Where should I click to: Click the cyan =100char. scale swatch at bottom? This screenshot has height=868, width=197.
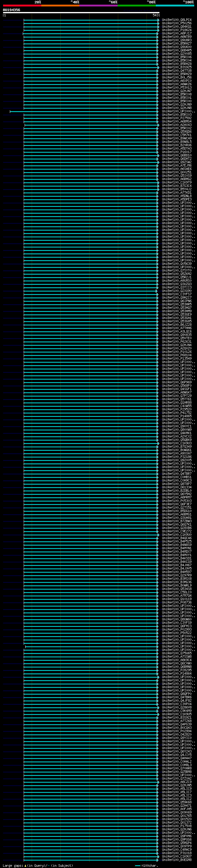point(137,866)
